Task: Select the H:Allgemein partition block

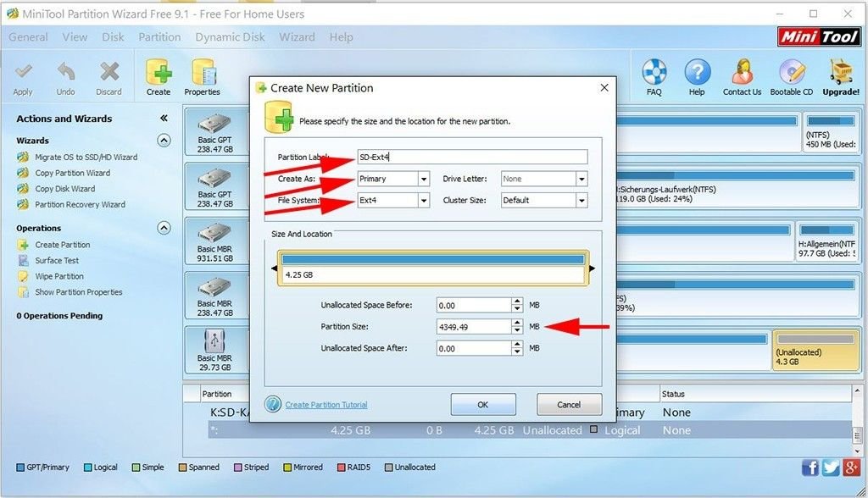Action: [x=826, y=242]
